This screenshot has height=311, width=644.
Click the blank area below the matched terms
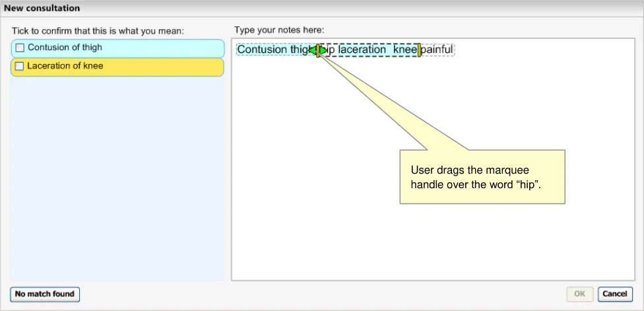click(x=117, y=178)
